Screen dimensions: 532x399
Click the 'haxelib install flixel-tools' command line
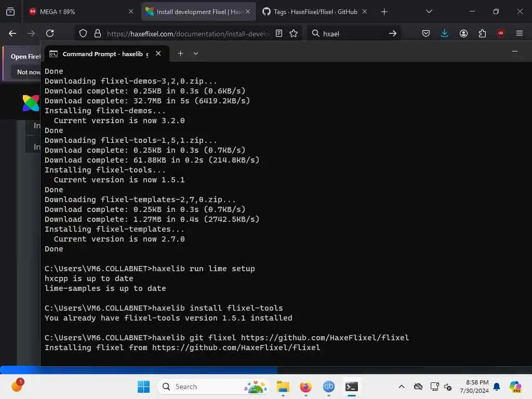pos(164,308)
